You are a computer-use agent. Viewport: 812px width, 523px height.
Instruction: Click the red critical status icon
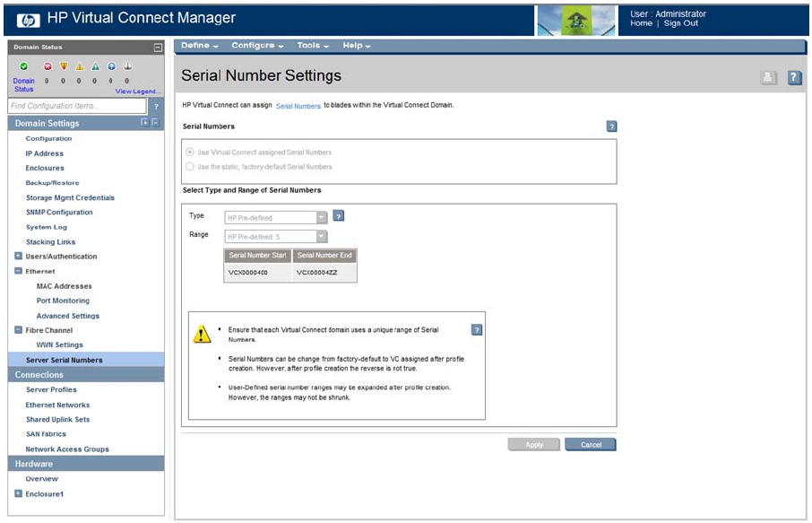(x=48, y=66)
